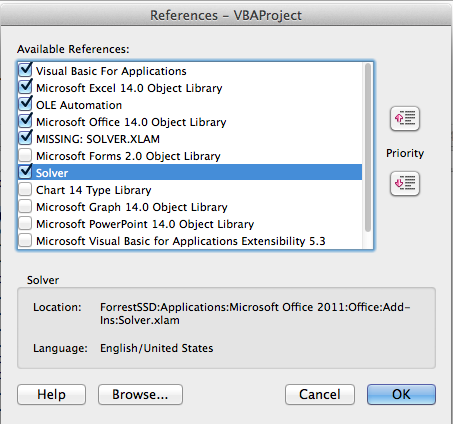Select 'Visual Basic For Applications' row text
The image size is (453, 424).
(x=111, y=71)
